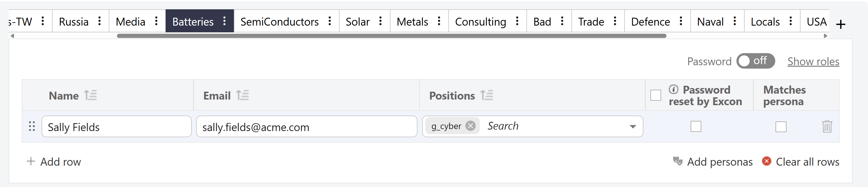Switch to the Solar tab
This screenshot has height=187, width=868.
click(x=358, y=22)
